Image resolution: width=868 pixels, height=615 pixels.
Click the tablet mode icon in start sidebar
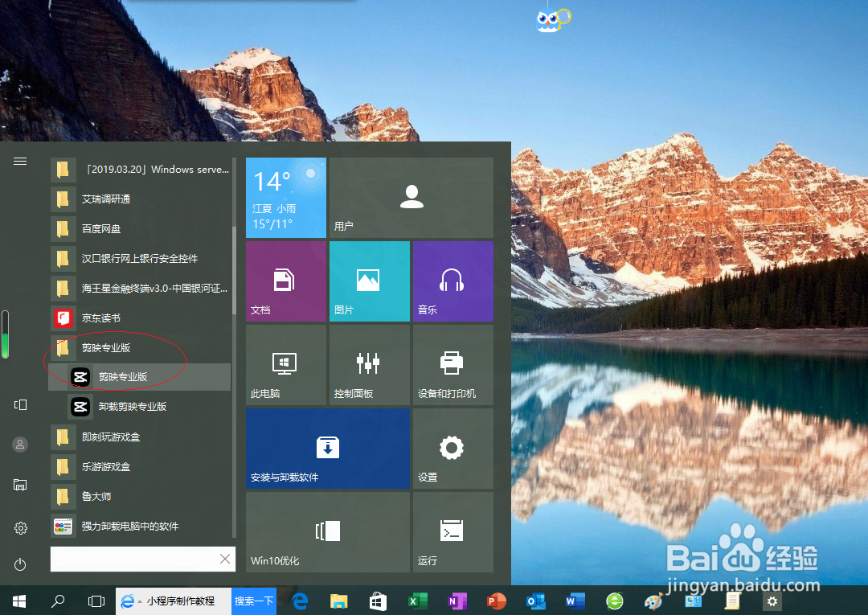coord(20,404)
